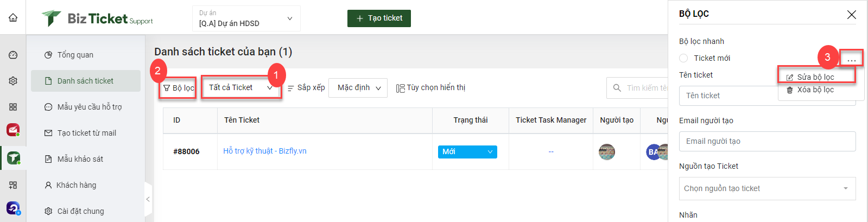
Task: Open the three-dot filter options menu
Action: [x=851, y=58]
